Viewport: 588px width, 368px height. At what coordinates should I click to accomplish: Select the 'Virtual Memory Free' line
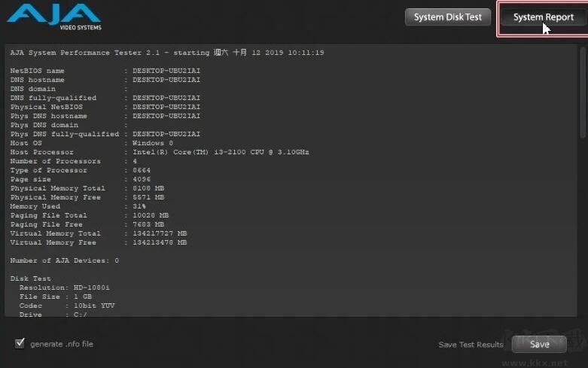[98, 242]
